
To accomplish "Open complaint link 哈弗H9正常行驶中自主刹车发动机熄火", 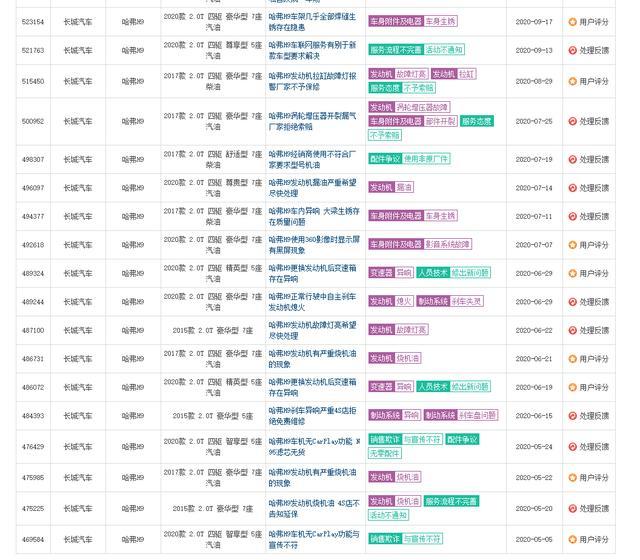I will 312,302.
